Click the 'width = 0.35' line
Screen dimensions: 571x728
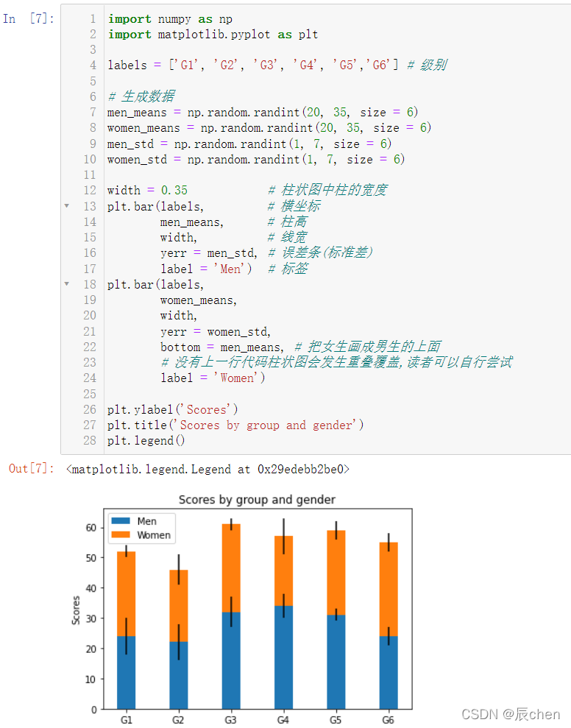pyautogui.click(x=147, y=191)
